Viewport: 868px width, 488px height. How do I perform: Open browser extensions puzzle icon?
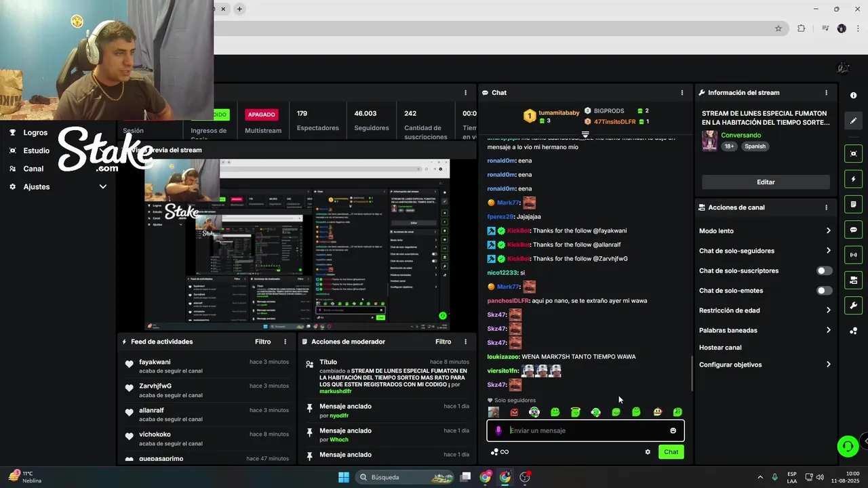click(802, 28)
